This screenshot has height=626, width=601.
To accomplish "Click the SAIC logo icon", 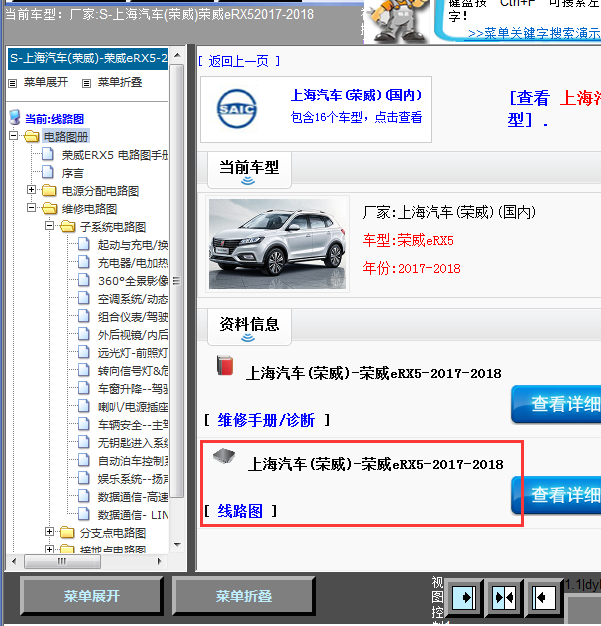I will 236,109.
